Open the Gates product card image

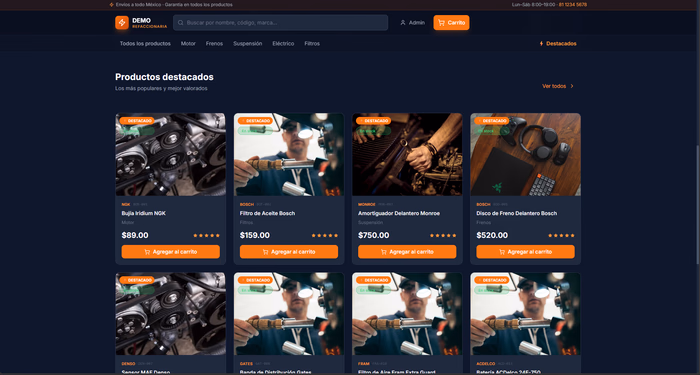tap(289, 314)
